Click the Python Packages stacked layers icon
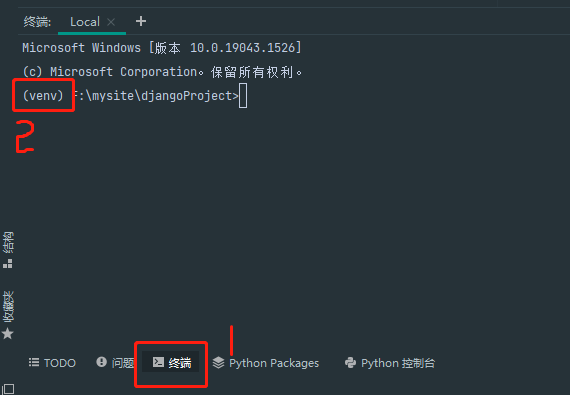This screenshot has width=570, height=395. pyautogui.click(x=218, y=362)
